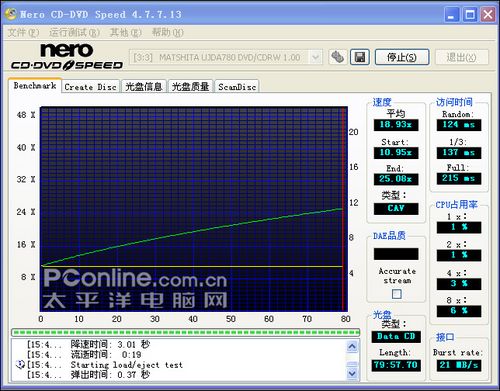Viewport: 500px width, 391px height.
Task: Click the 1/3 access time 137 ms
Action: click(459, 153)
